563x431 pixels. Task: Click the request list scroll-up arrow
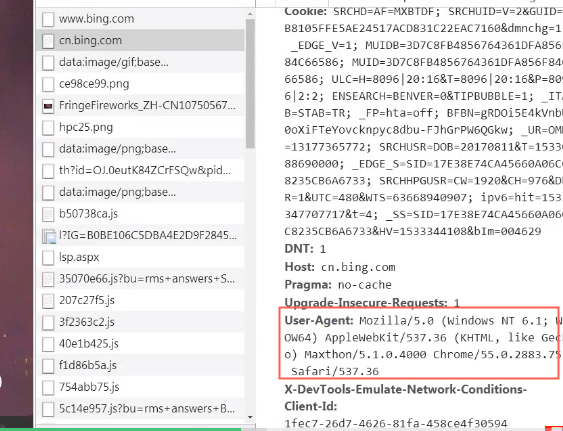[250, 14]
